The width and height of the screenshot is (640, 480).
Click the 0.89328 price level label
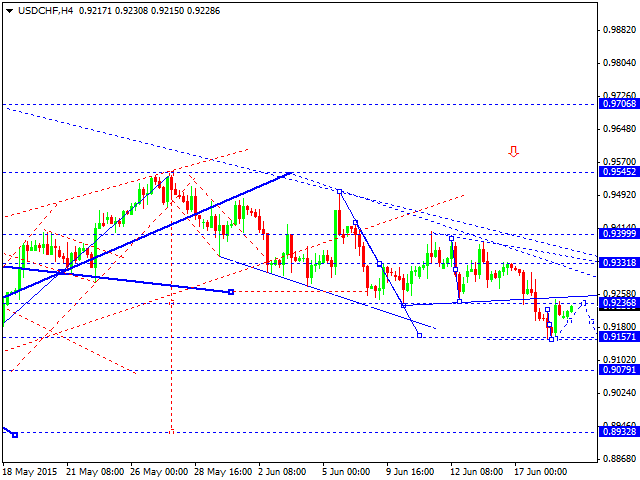[618, 432]
